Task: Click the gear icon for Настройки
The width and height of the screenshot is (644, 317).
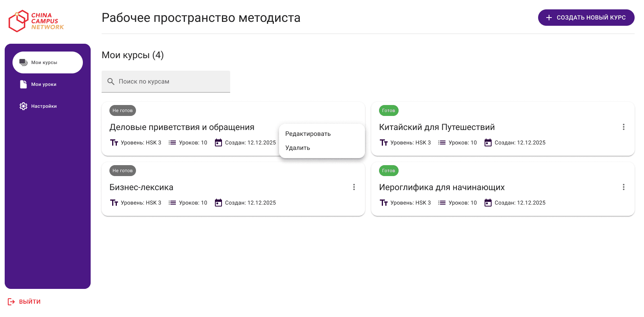Action: tap(23, 106)
